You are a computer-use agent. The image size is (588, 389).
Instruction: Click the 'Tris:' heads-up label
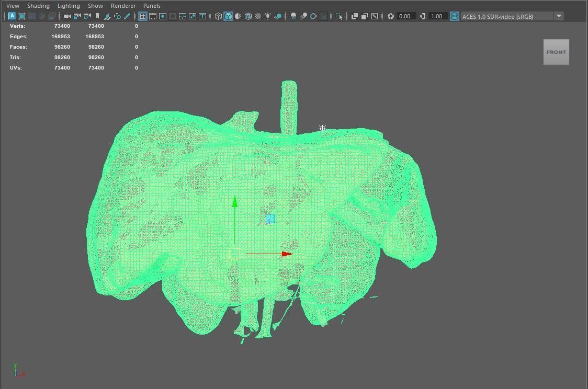click(x=15, y=58)
